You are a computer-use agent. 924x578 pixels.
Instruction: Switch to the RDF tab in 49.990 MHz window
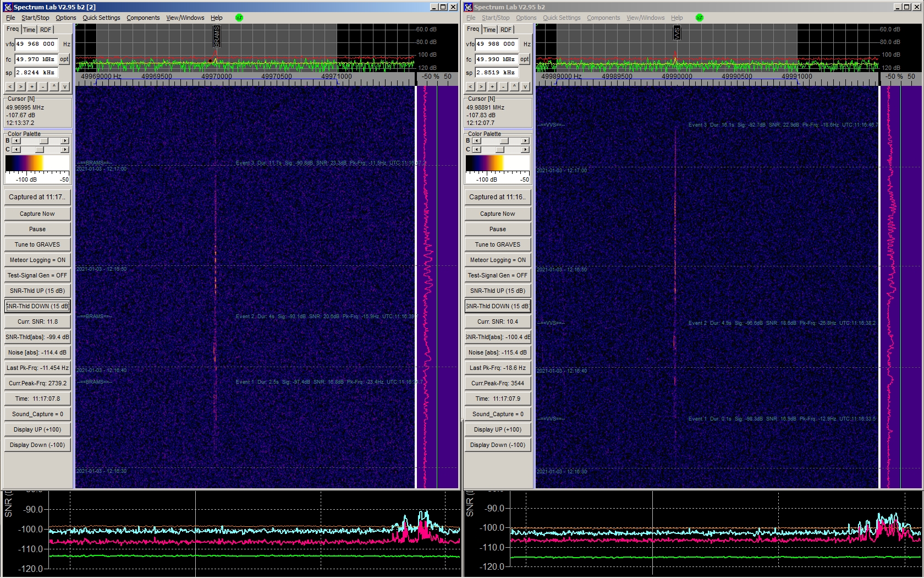tap(506, 30)
